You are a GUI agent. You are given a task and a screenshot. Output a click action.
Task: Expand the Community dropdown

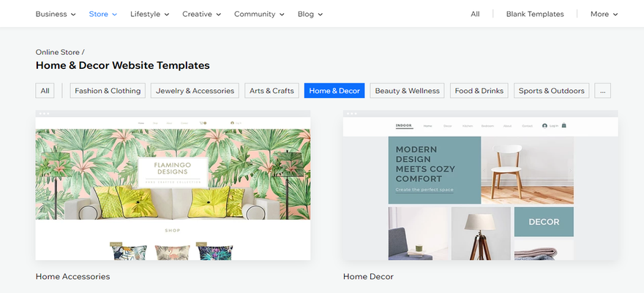point(260,14)
